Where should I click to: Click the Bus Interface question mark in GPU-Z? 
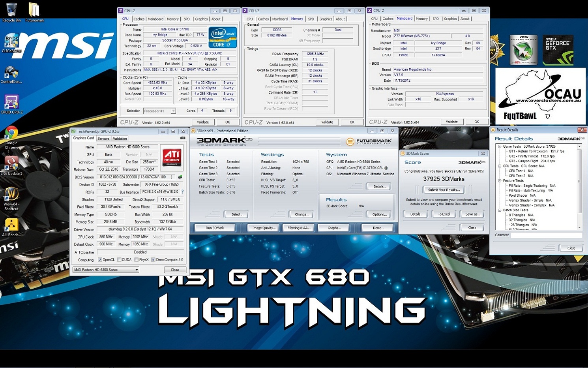click(x=182, y=192)
